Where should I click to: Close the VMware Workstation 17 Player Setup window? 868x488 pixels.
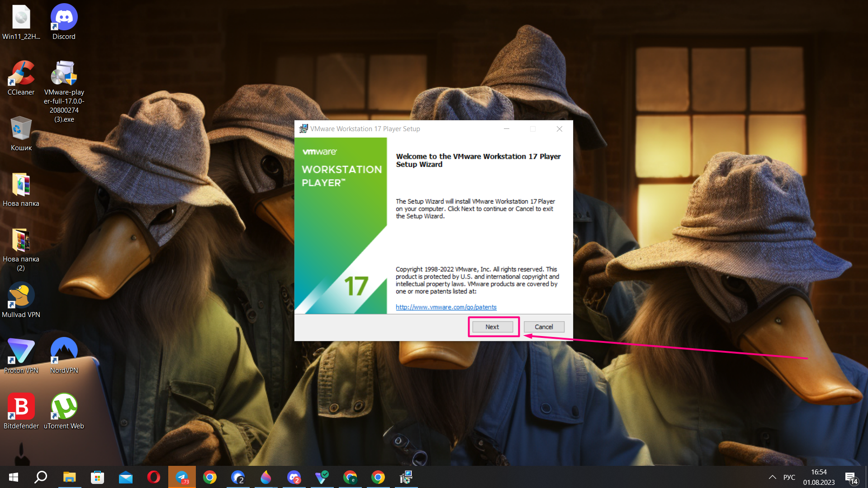point(560,129)
